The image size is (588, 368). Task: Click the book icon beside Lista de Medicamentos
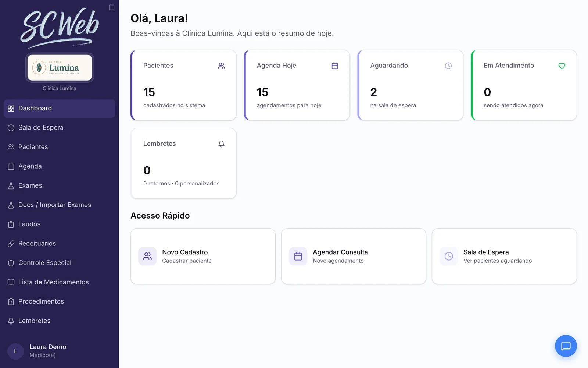[11, 282]
